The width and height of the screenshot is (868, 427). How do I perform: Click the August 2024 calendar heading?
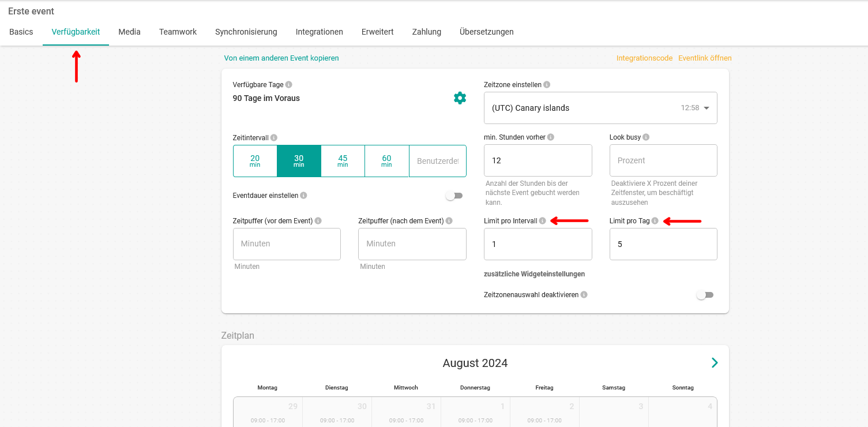[475, 363]
